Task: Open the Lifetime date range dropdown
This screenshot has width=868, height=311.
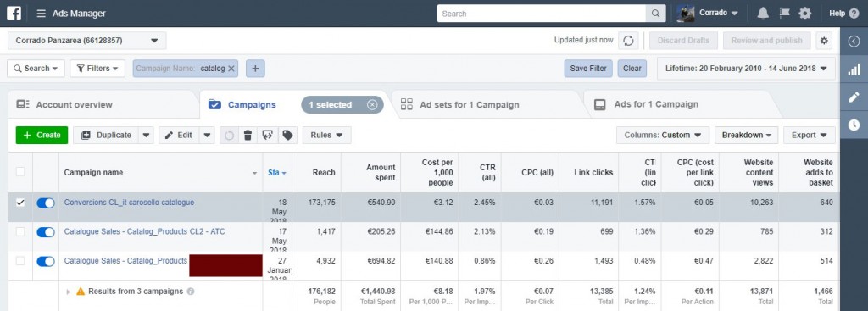Action: (x=746, y=69)
